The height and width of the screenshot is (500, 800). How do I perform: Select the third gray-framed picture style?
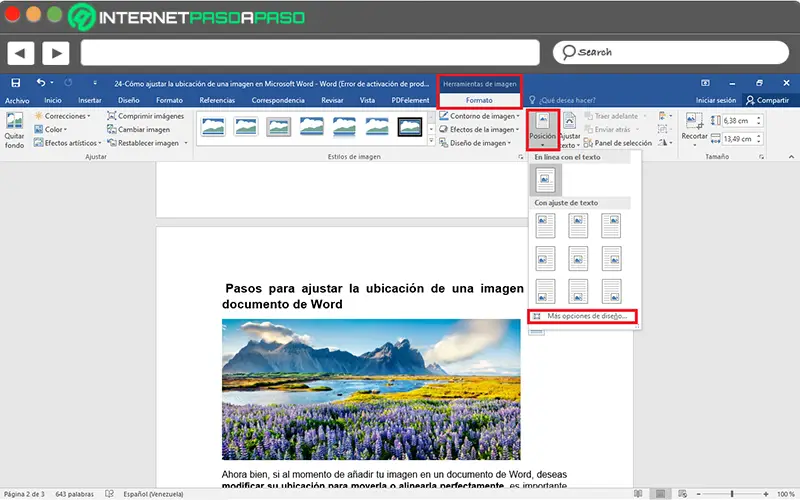coord(279,127)
